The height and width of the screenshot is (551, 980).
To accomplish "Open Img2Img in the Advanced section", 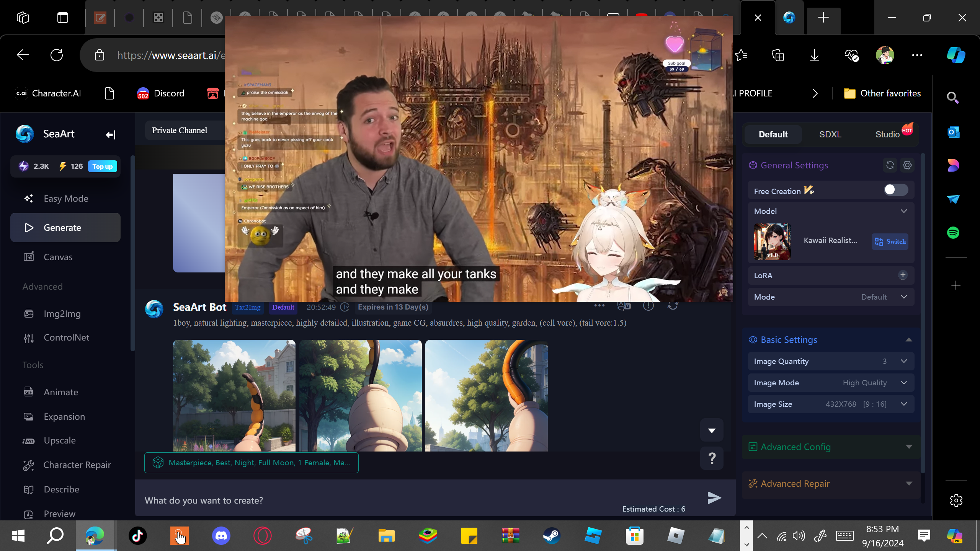I will point(65,314).
